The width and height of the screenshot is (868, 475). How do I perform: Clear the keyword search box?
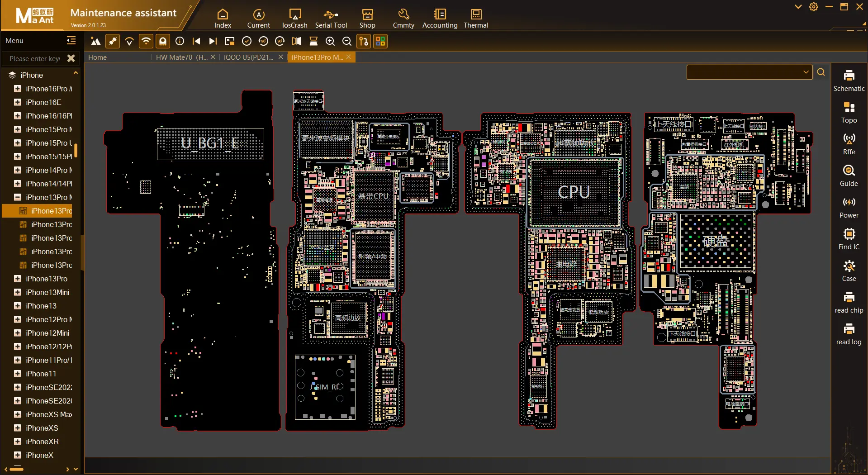[71, 58]
